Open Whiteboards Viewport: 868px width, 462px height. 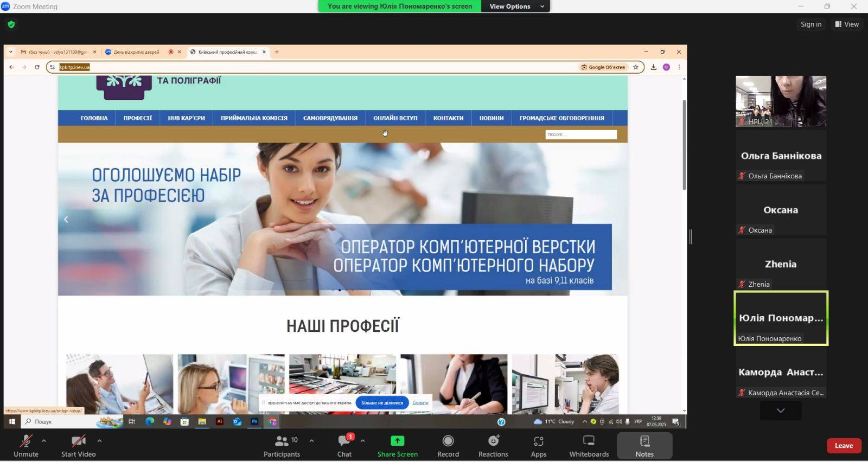[x=589, y=446]
